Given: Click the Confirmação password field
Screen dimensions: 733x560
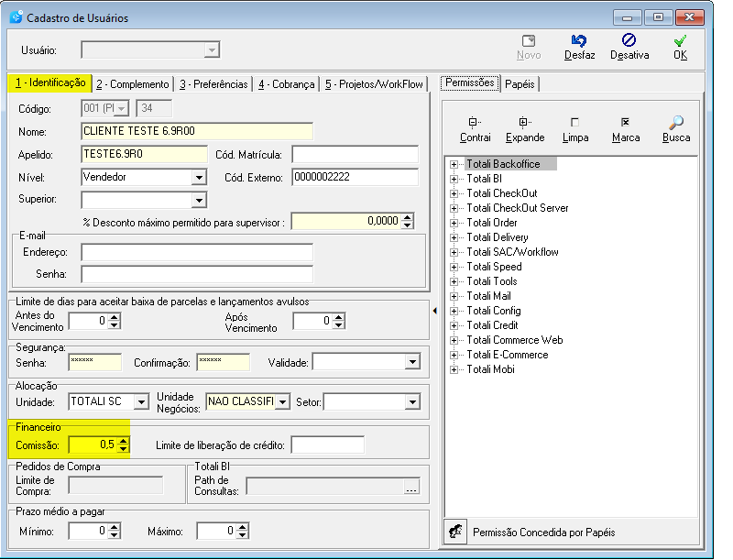Looking at the screenshot, I should (x=223, y=362).
